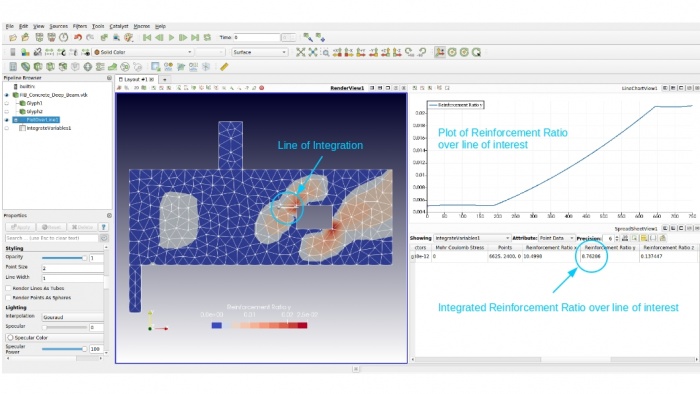Toggle visibility of IntegrateVariables1
This screenshot has width=700, height=394.
7,128
